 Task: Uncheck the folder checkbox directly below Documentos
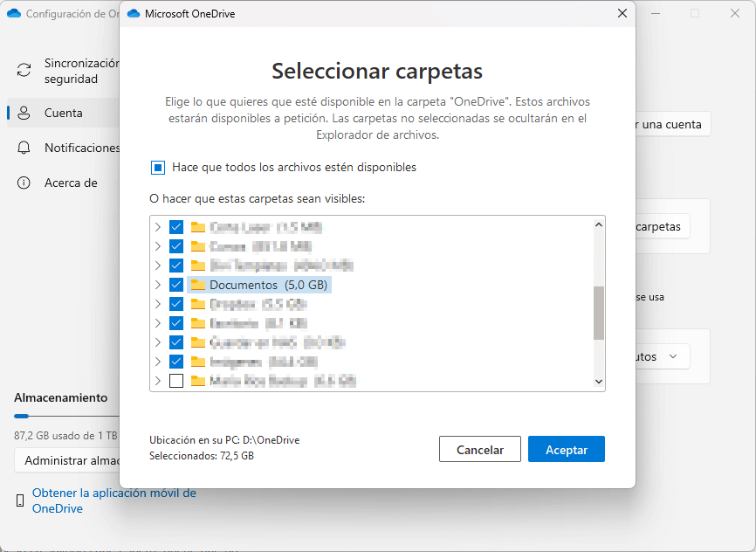click(176, 304)
